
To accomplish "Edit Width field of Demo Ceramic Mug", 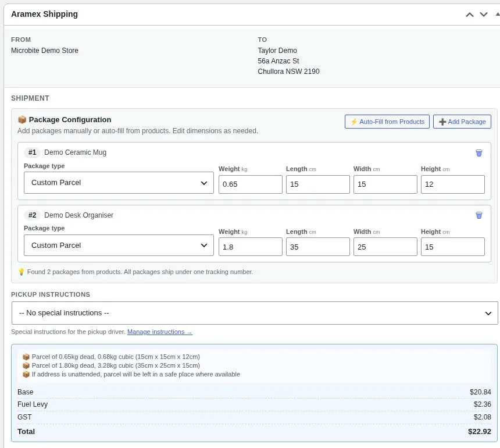I will (385, 184).
